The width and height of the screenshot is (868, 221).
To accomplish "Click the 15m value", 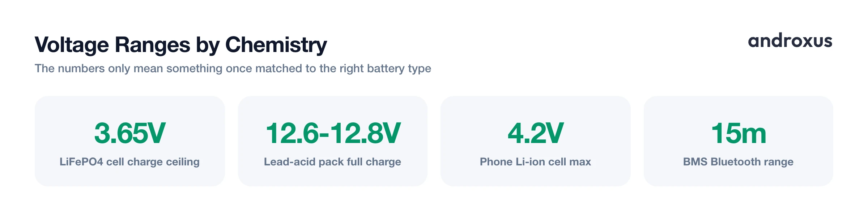I will 739,133.
